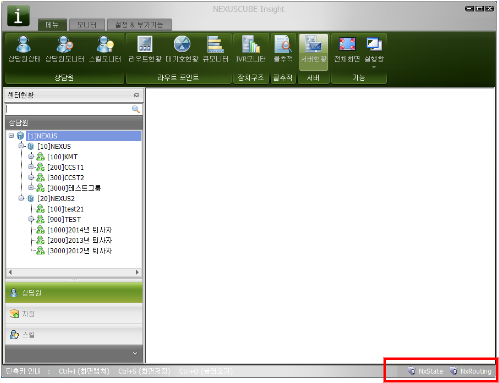The height and width of the screenshot is (383, 499).
Task: Open 큐모니터 queue monitor
Action: [x=216, y=49]
